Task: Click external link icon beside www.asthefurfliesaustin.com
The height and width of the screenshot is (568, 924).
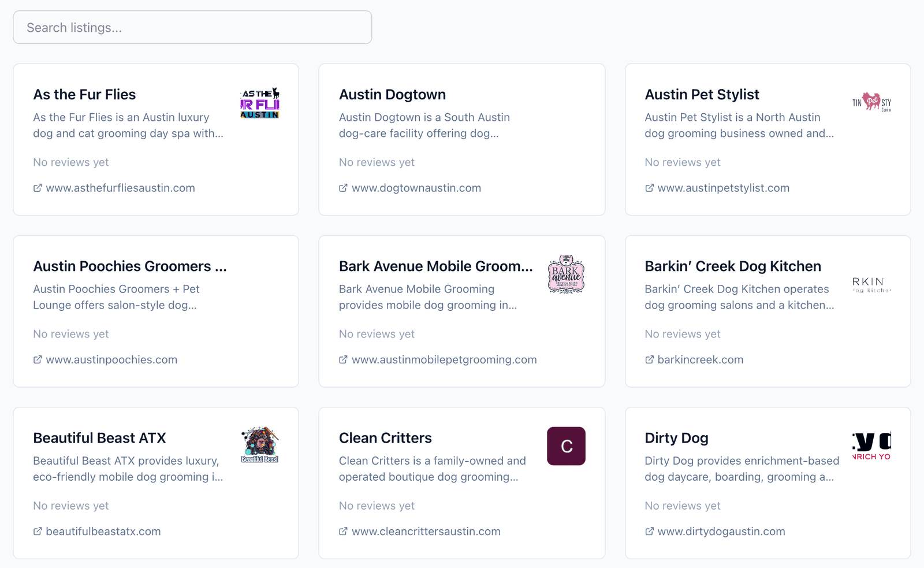Action: point(38,188)
